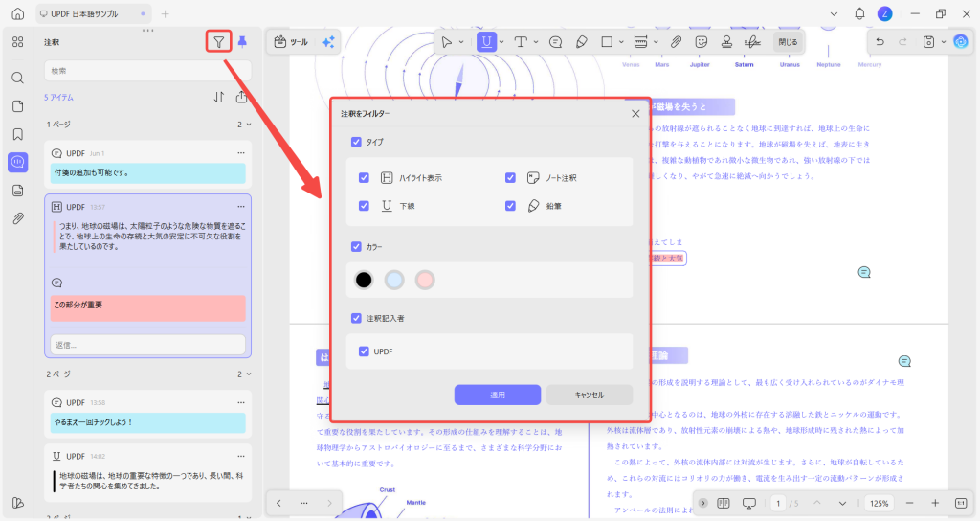Viewport: 980px width, 521px height.
Task: Open the thumbnails grid sidebar icon
Action: coord(17,42)
